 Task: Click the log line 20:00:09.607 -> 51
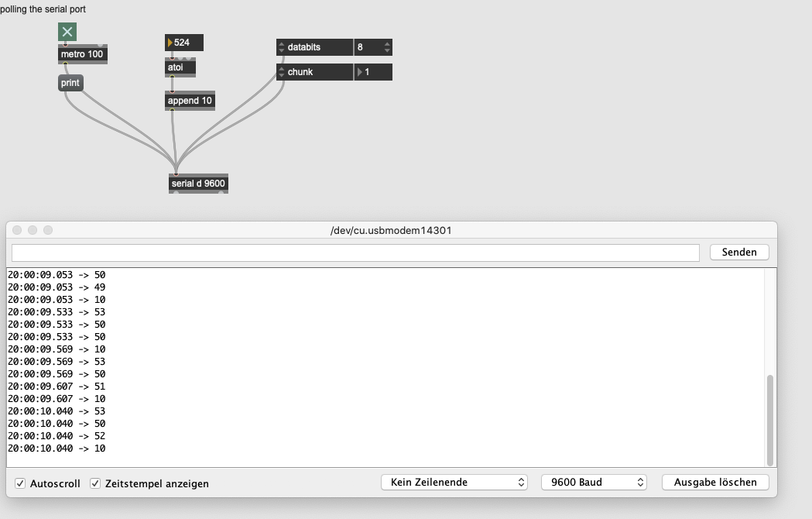click(57, 387)
